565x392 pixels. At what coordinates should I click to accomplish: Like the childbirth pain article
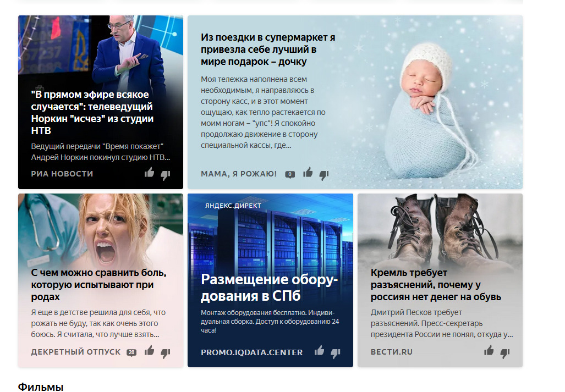[x=149, y=351]
